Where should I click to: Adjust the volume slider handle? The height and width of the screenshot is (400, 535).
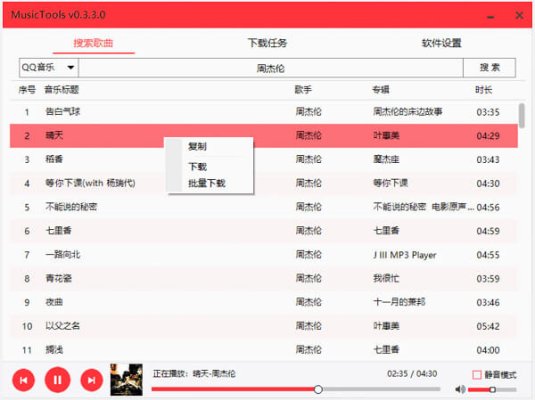pyautogui.click(x=492, y=389)
